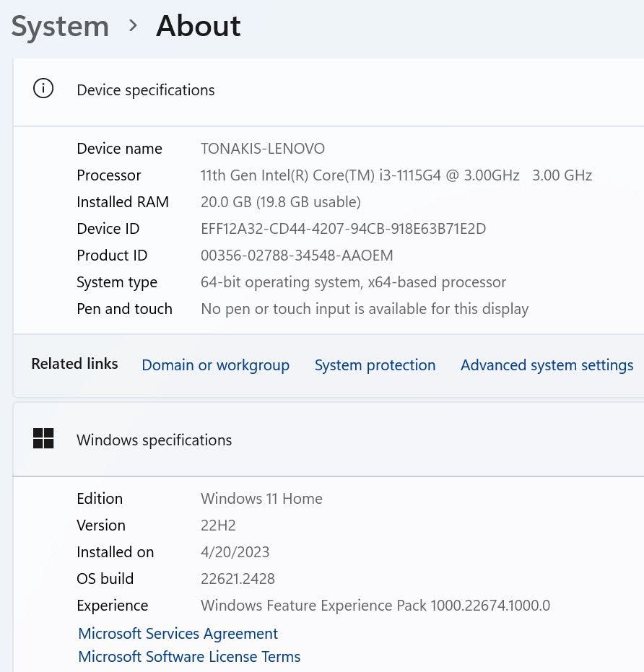The image size is (644, 672).
Task: Collapse the Device specifications header
Action: pyautogui.click(x=328, y=91)
